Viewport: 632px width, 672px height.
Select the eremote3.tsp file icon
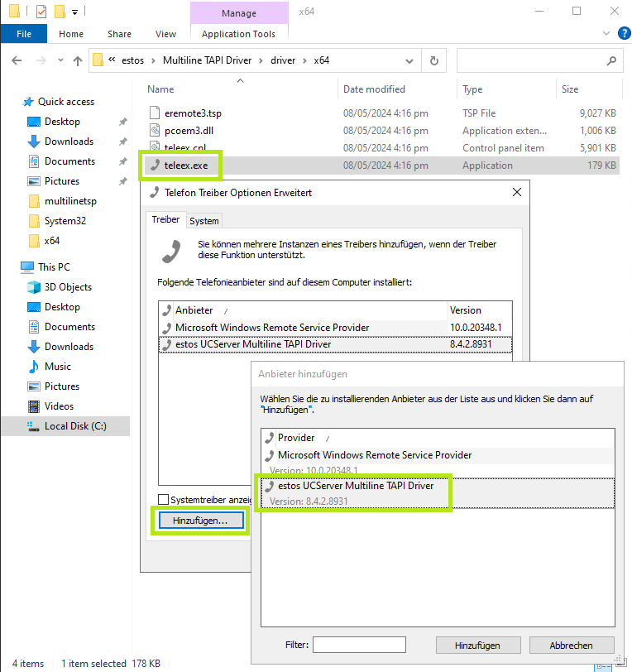155,113
